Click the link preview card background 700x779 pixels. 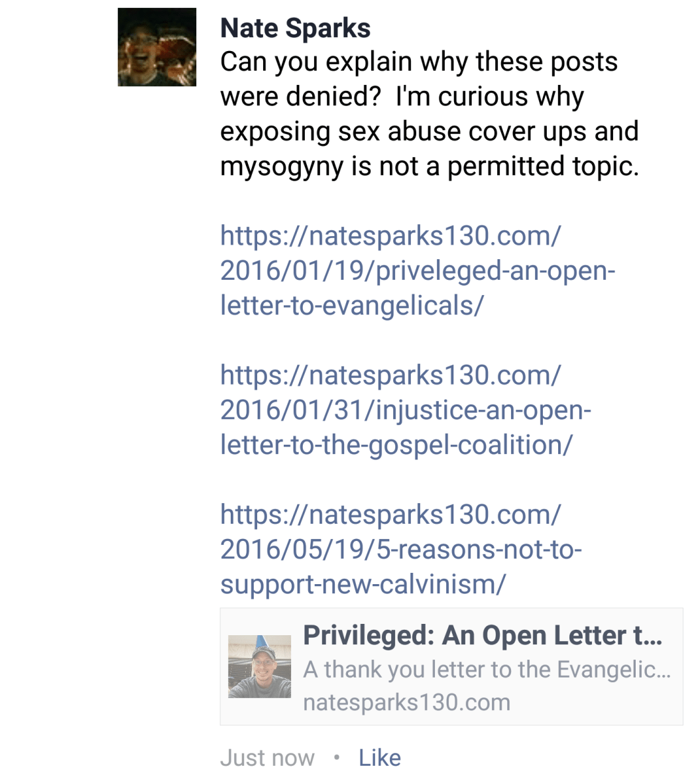[451, 666]
